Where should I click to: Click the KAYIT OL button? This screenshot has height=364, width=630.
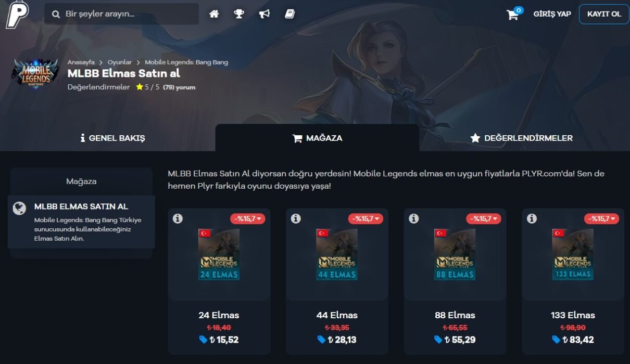(x=604, y=14)
